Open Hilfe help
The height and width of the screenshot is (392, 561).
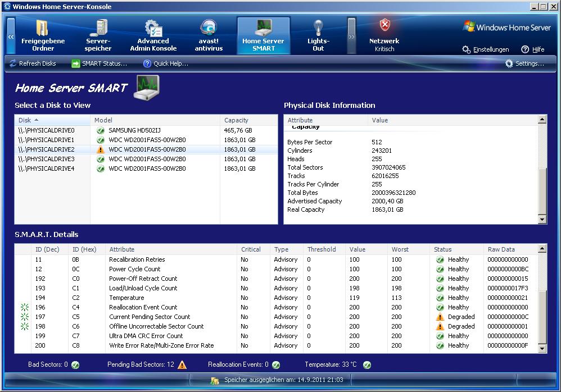pos(533,49)
